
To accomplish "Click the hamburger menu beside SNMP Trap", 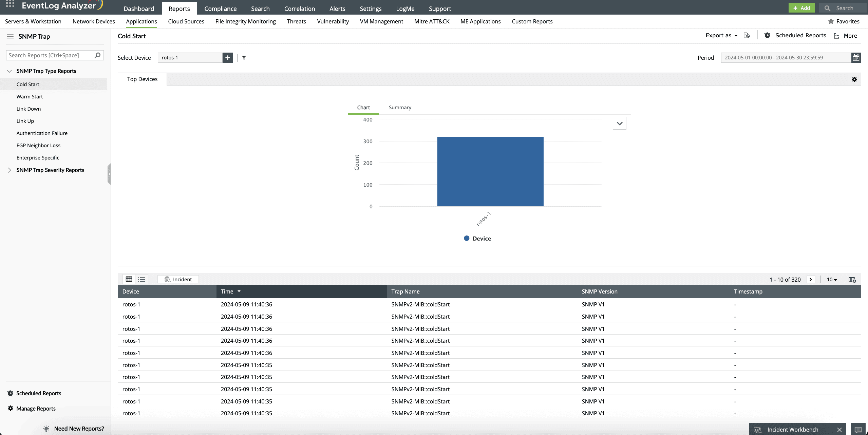I will tap(10, 36).
